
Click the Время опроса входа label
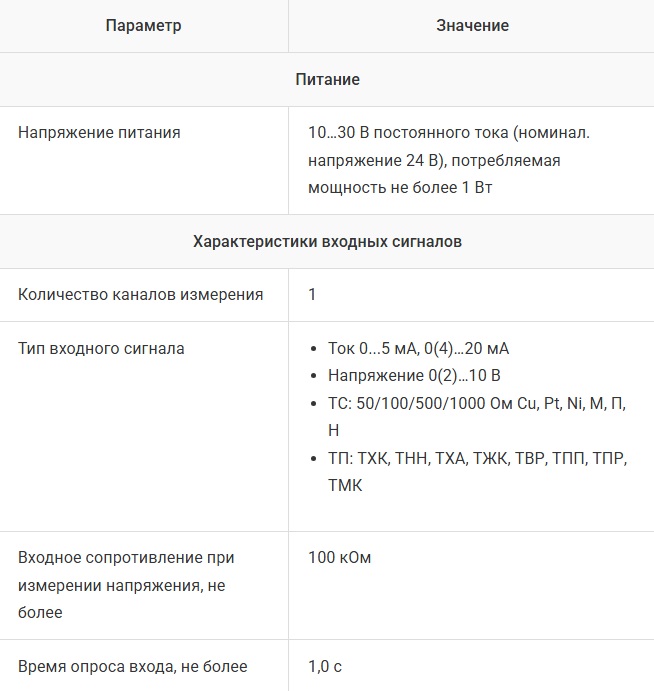132,666
